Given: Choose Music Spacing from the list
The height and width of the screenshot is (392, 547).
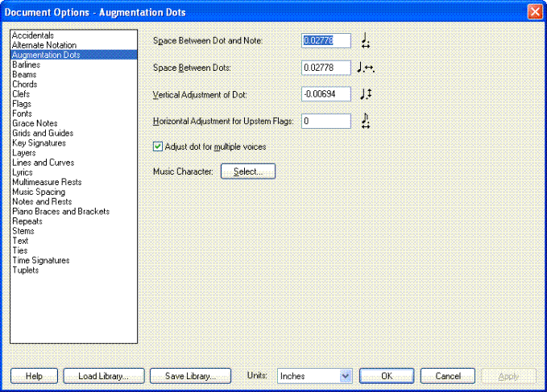Looking at the screenshot, I should [x=38, y=192].
